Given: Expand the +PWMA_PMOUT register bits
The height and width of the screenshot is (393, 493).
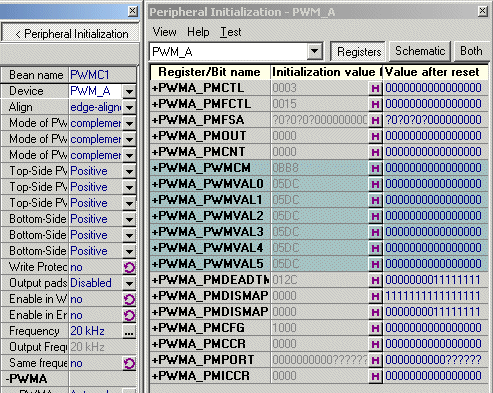Looking at the screenshot, I should pyautogui.click(x=155, y=136).
